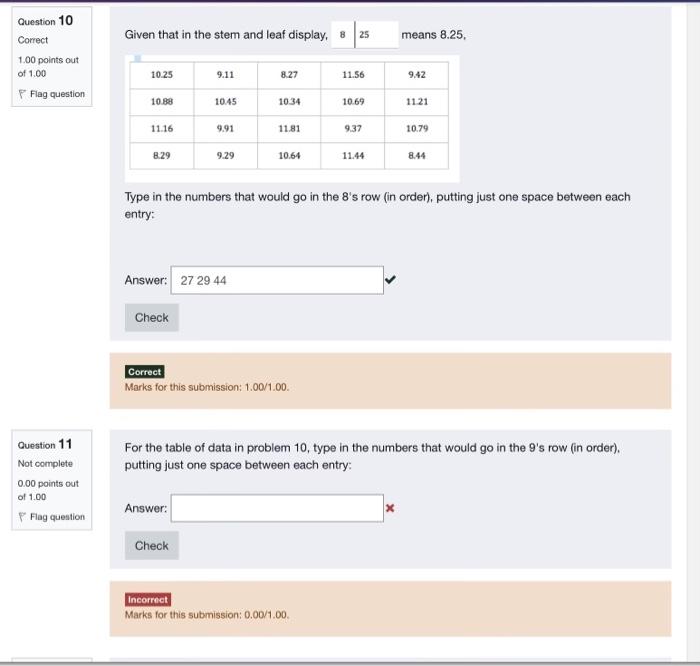Click table cell 11.21

click(417, 102)
